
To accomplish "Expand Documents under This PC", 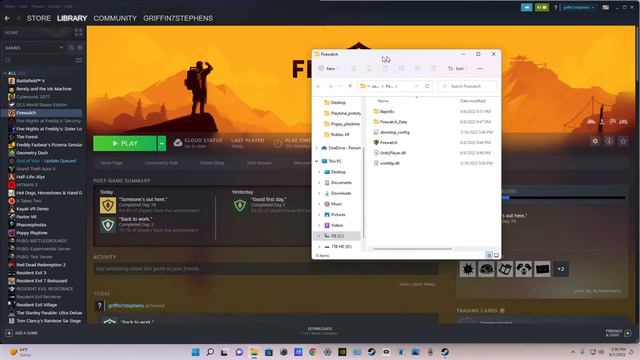I will tap(319, 183).
